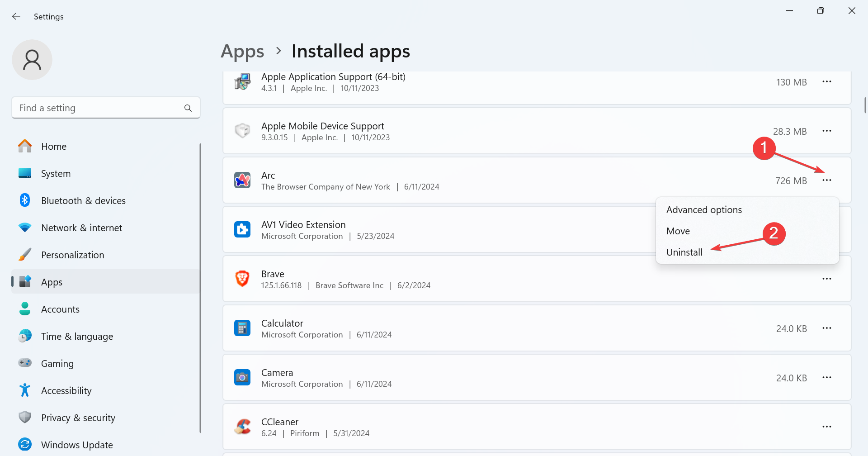This screenshot has width=868, height=456.
Task: Open Windows Update section
Action: point(106,445)
